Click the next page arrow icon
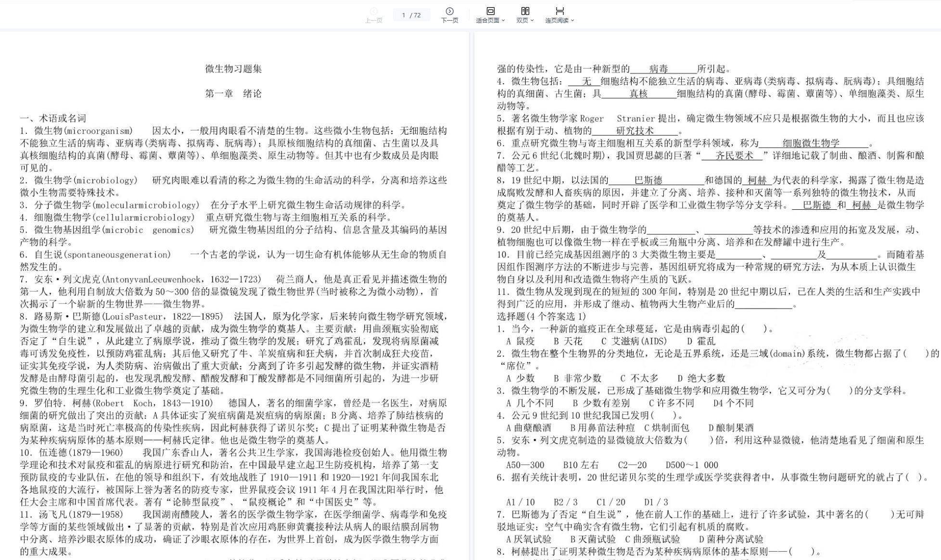This screenshot has width=941, height=560. (x=449, y=11)
